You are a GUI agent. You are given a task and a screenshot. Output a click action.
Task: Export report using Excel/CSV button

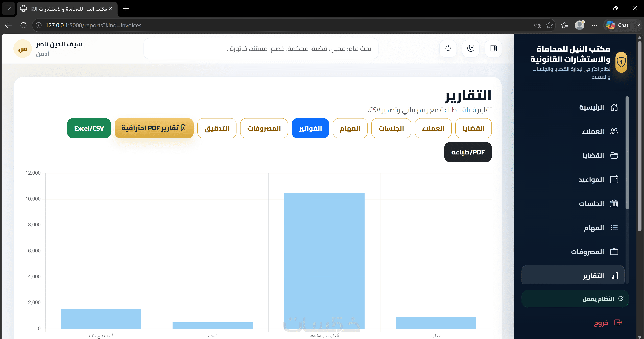point(89,128)
